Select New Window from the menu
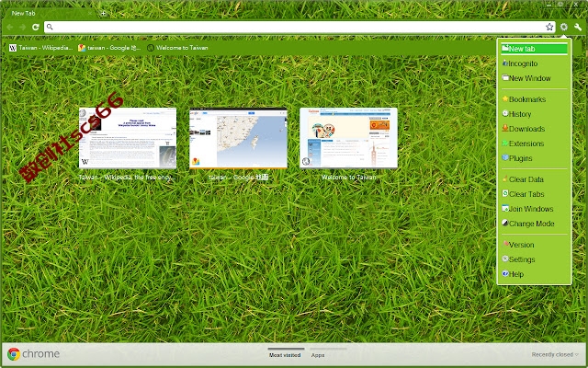The image size is (588, 368). pos(534,78)
